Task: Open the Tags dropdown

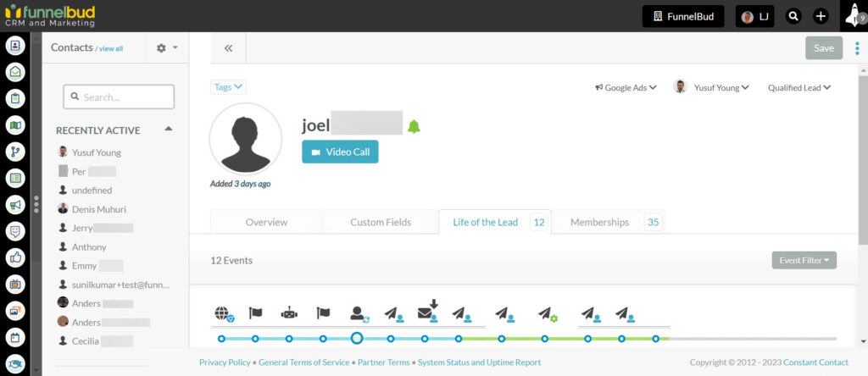Action: (x=228, y=87)
